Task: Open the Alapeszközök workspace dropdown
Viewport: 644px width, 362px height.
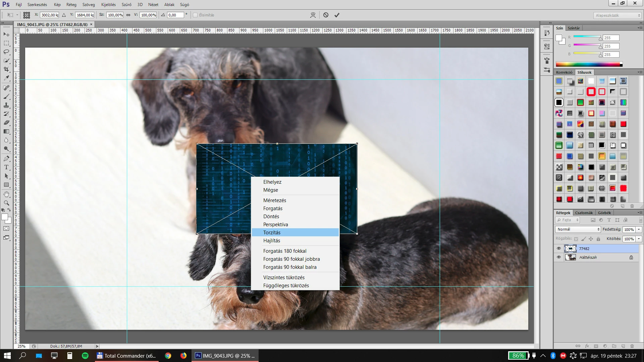Action: pyautogui.click(x=618, y=15)
